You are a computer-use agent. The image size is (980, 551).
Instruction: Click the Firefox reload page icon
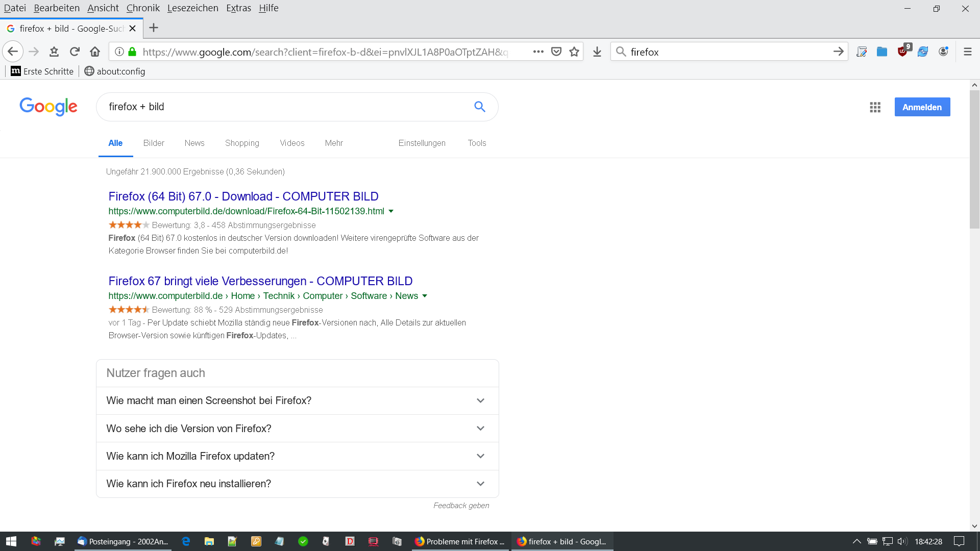[x=75, y=52]
